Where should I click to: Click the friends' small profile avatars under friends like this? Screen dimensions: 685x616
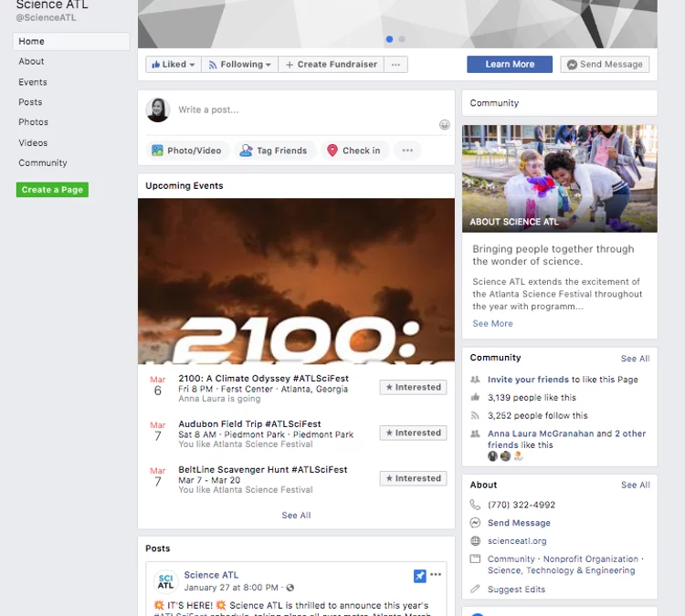click(x=505, y=456)
